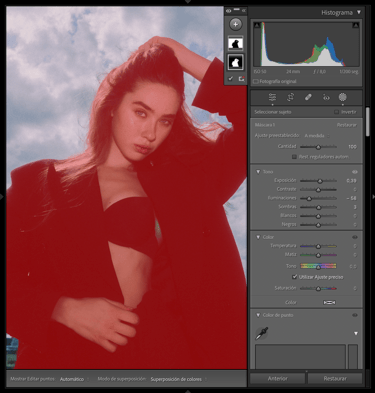Collapse the Color section
This screenshot has height=393, width=375.
point(258,237)
